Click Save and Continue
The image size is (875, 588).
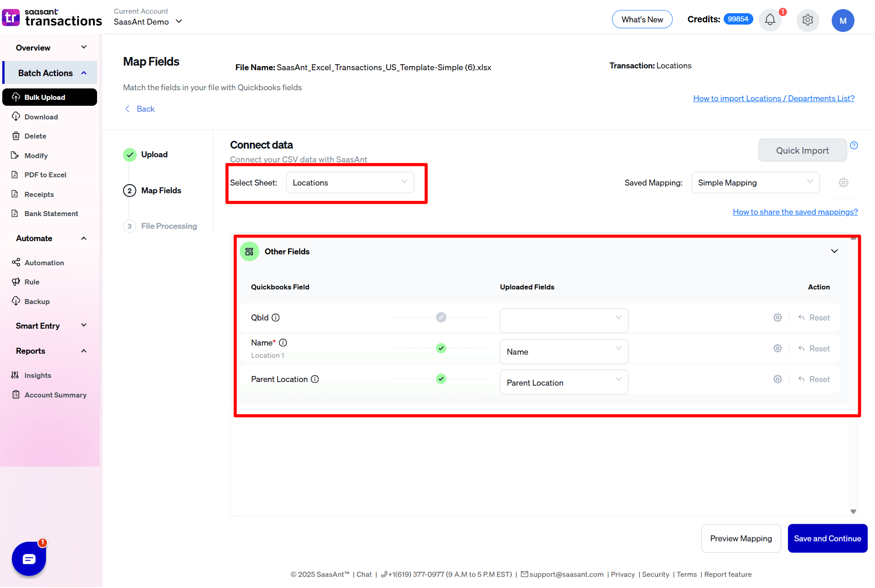pos(828,538)
